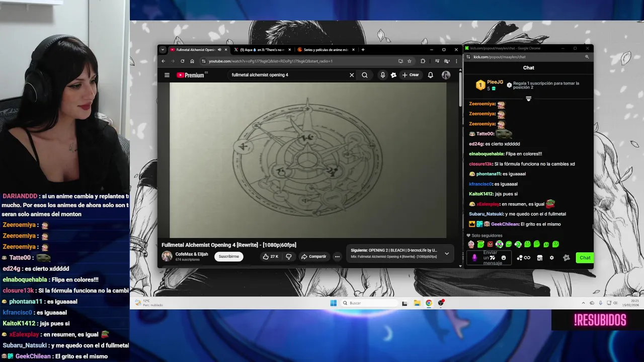Click the video player showing transmutation circle

pyautogui.click(x=308, y=160)
